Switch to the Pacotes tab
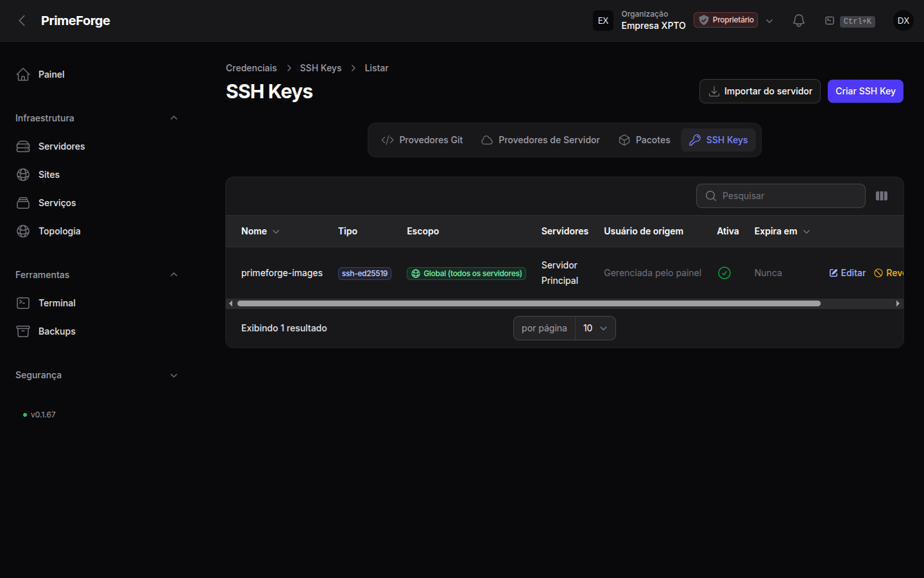 point(644,140)
